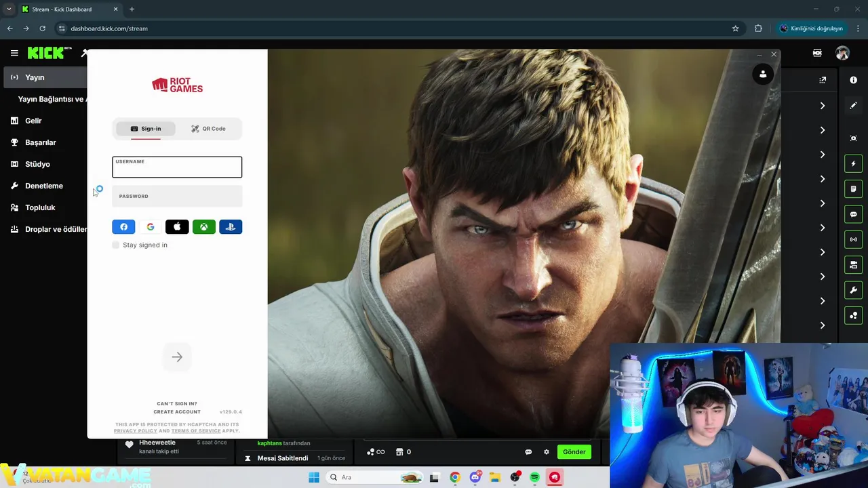Viewport: 868px width, 488px height.
Task: Switch to the Sign-in tab
Action: coord(146,129)
